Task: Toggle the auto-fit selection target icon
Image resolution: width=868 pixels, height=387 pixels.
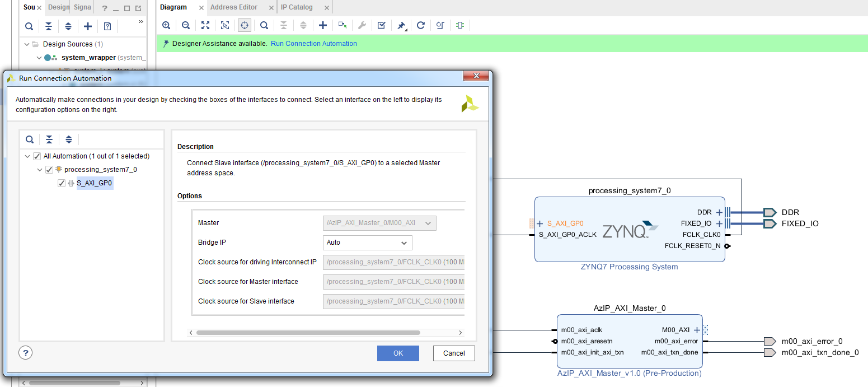Action: pyautogui.click(x=244, y=25)
